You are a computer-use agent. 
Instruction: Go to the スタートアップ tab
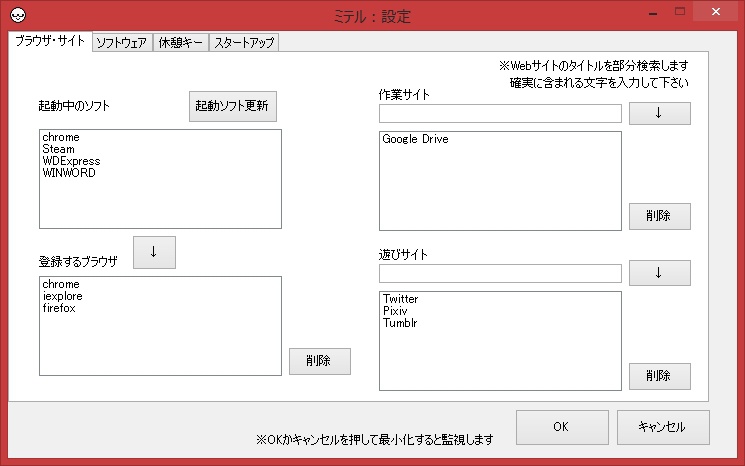[x=244, y=42]
